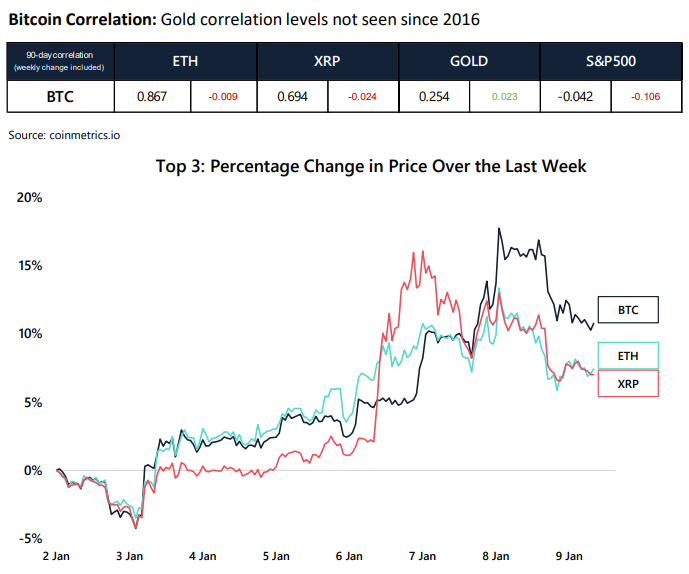The width and height of the screenshot is (689, 574).
Task: Click the chart title about Top 3
Action: 371,166
